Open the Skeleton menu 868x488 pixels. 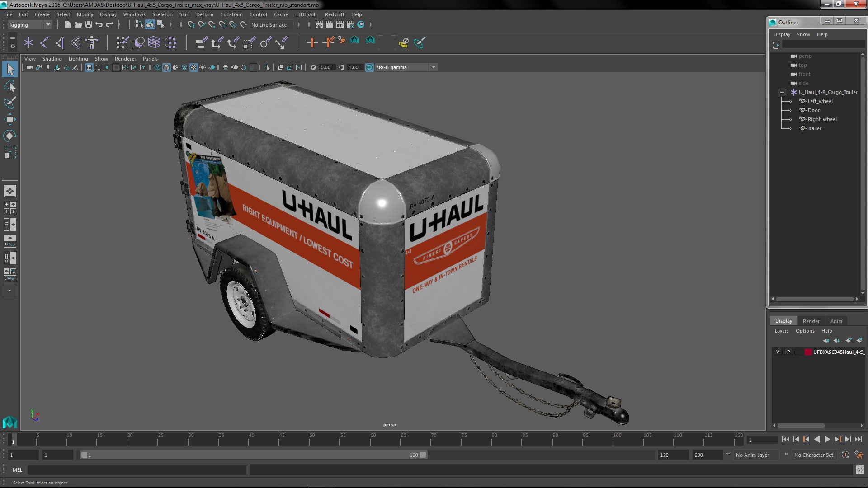click(x=162, y=14)
